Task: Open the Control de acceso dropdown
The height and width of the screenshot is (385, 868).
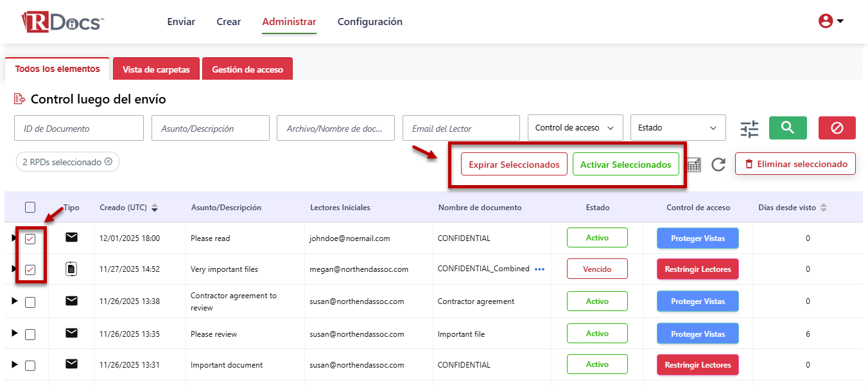Action: point(575,128)
